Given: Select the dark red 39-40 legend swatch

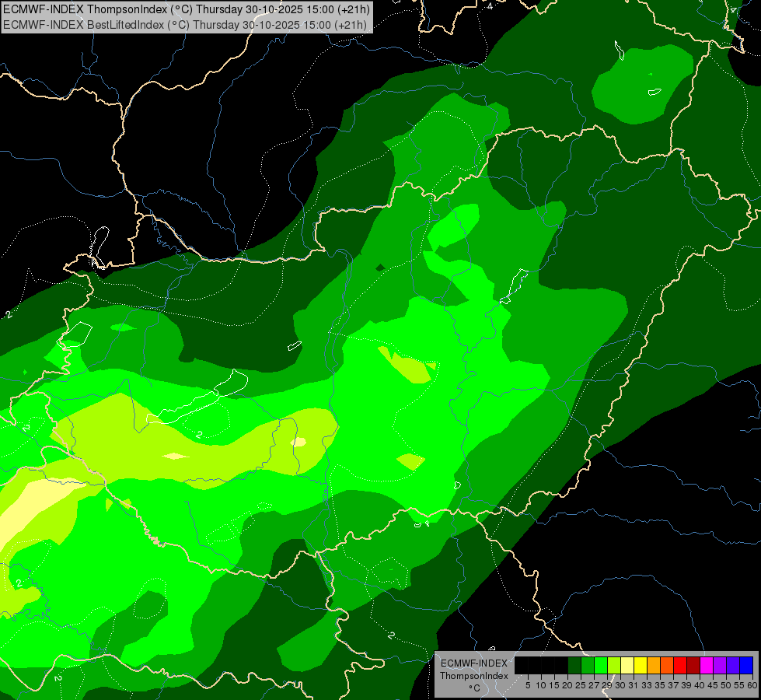Looking at the screenshot, I should click(x=693, y=665).
